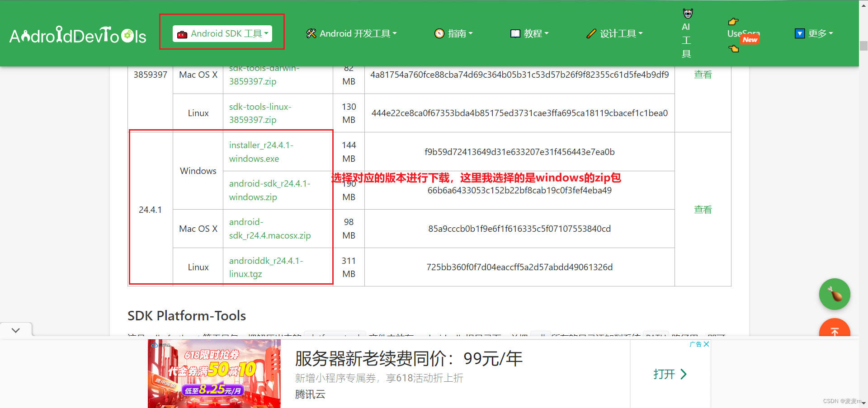Click the 查看 link for version 24.4.1
This screenshot has height=408, width=868.
coord(703,209)
